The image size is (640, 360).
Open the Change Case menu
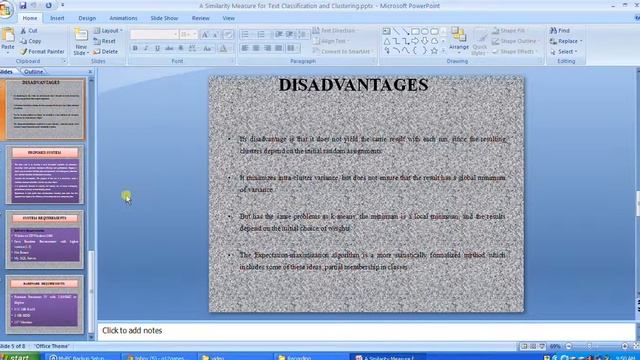click(208, 49)
